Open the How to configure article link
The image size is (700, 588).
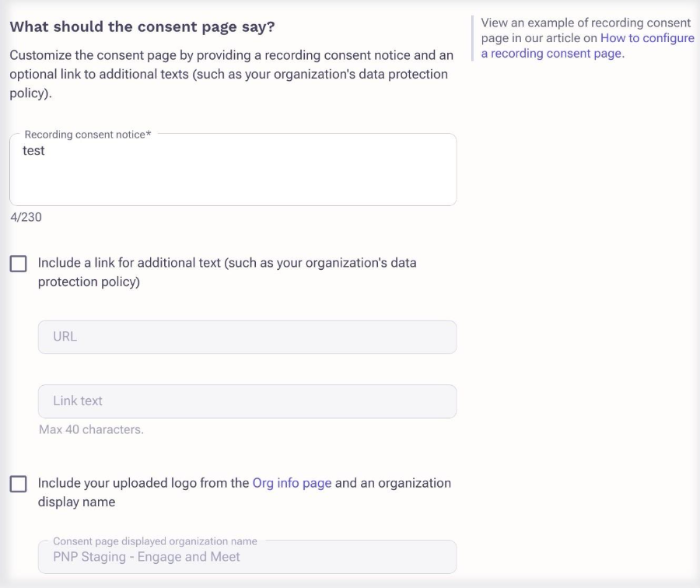(647, 38)
